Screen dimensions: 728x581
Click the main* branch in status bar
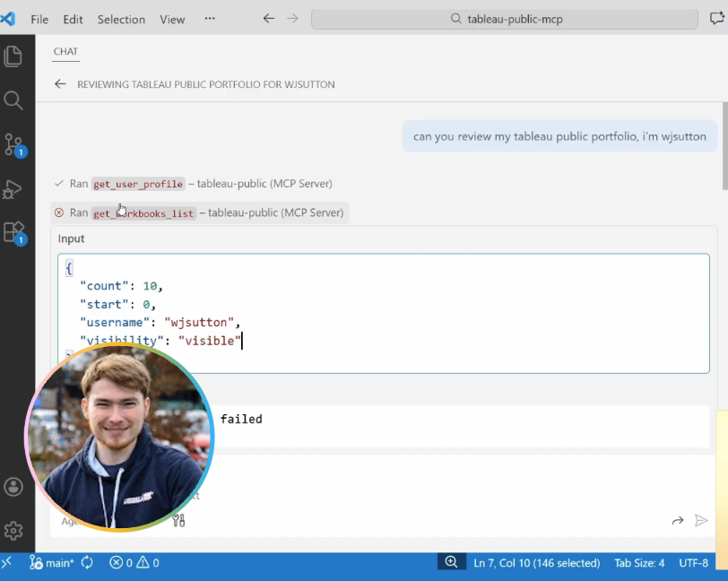point(52,563)
